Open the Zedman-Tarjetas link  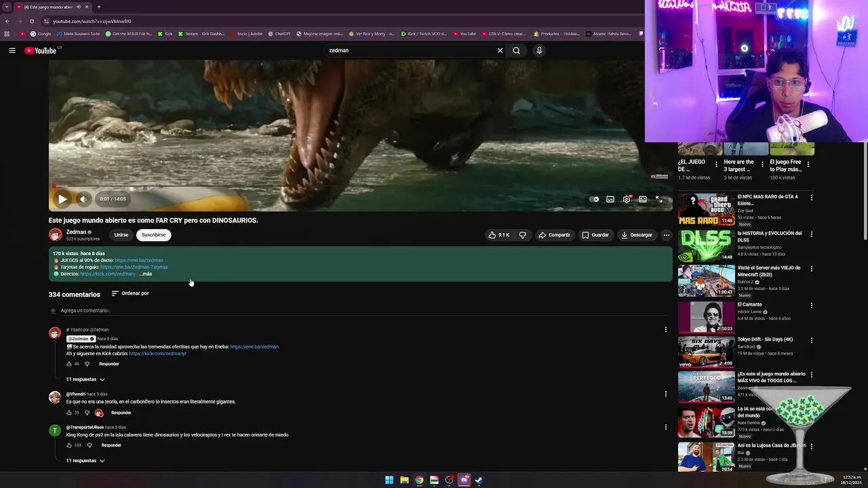[134, 267]
